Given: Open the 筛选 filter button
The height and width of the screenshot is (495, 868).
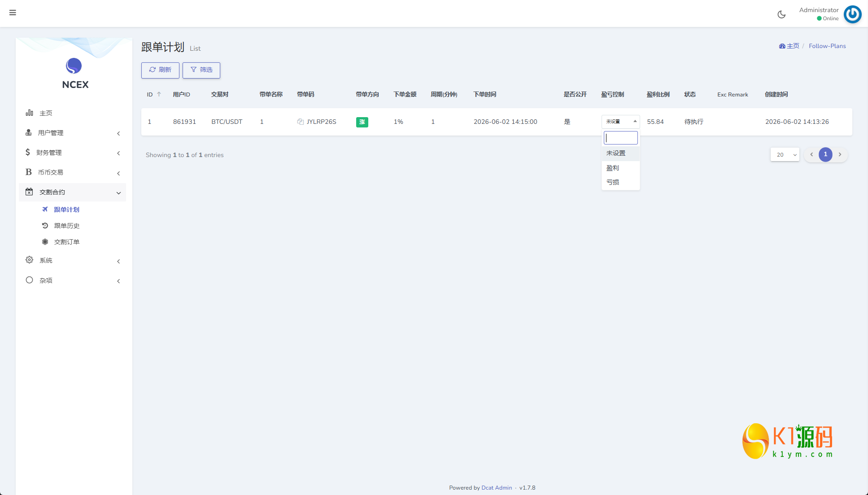Looking at the screenshot, I should (x=201, y=70).
